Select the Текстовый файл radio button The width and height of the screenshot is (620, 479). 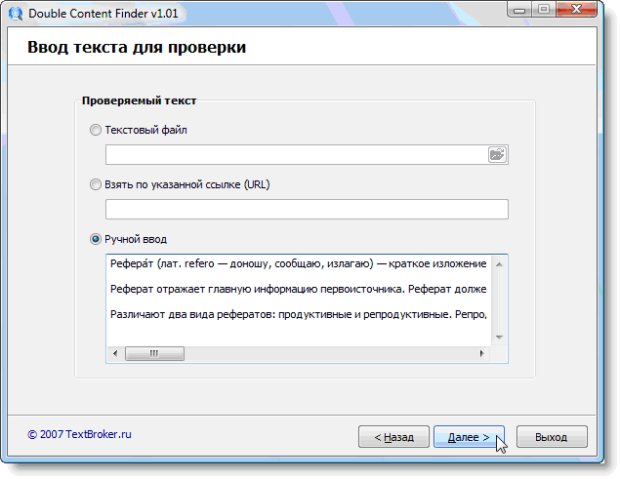pyautogui.click(x=96, y=130)
